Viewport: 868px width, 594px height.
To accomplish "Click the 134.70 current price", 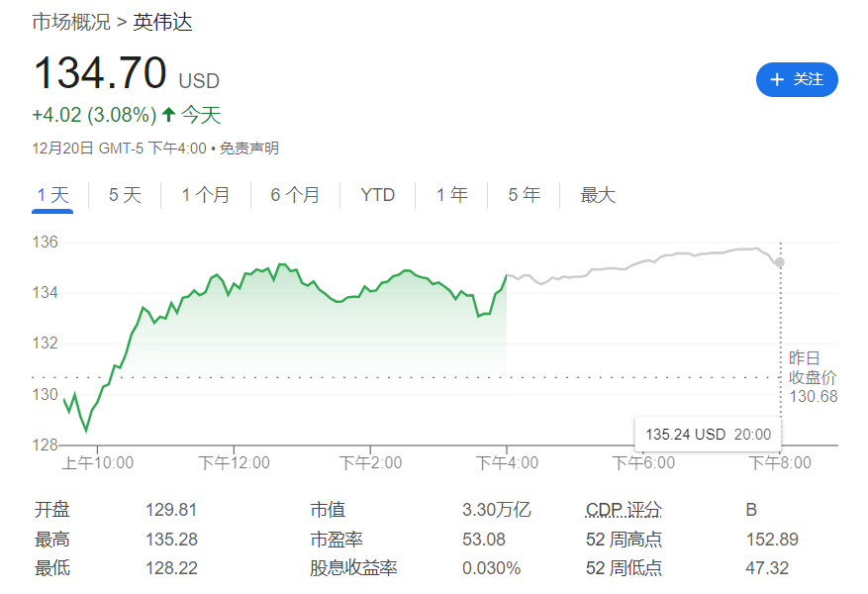I will click(99, 74).
